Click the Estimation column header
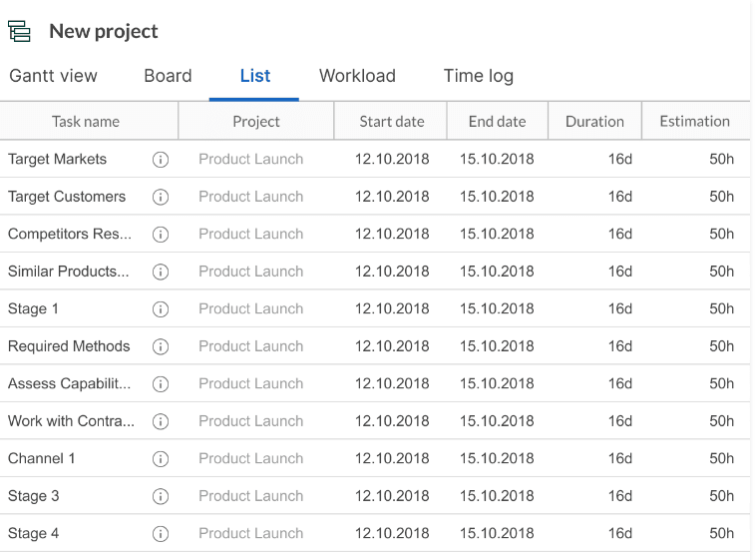This screenshot has width=756, height=560. tap(695, 121)
